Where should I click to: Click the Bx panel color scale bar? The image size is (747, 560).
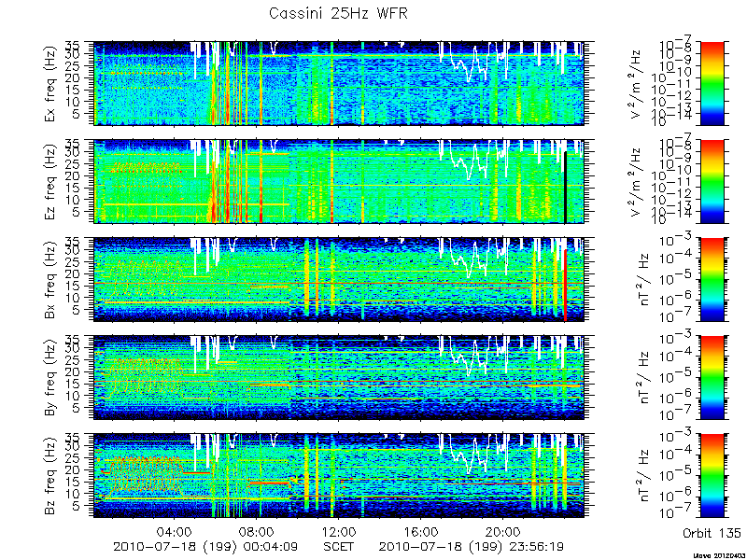point(712,279)
